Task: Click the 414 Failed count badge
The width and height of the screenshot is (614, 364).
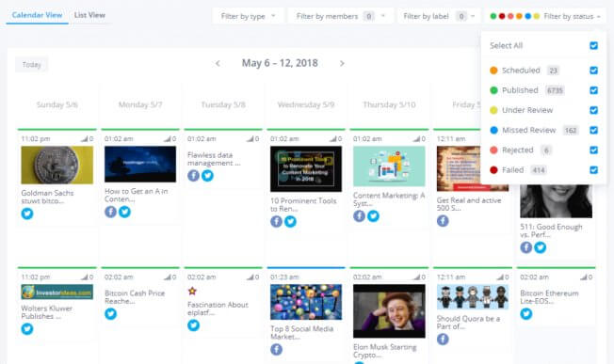Action: click(x=539, y=170)
